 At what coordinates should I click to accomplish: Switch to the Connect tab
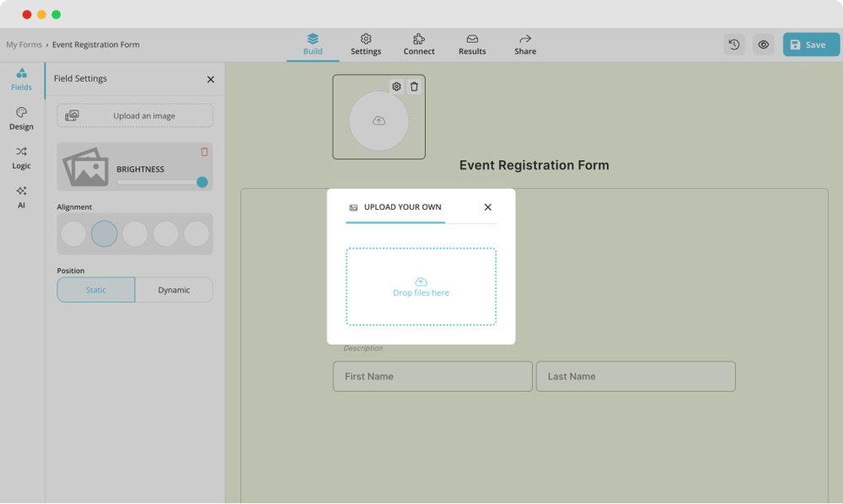point(419,45)
